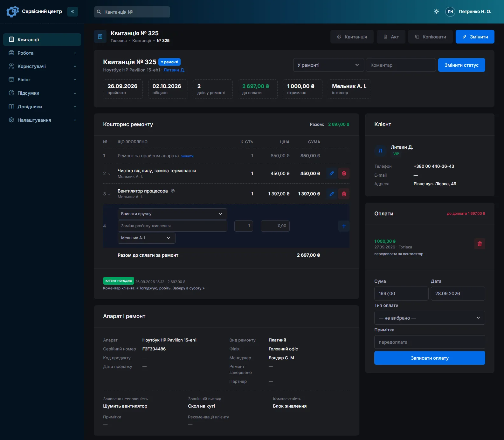Expand the Довідники sidebar menu
This screenshot has width=504, height=440.
point(42,107)
